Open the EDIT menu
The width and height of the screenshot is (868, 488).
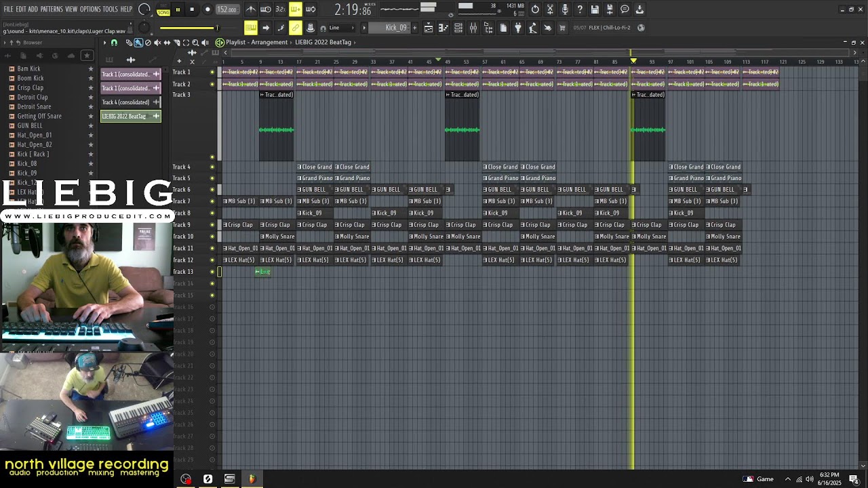point(20,9)
